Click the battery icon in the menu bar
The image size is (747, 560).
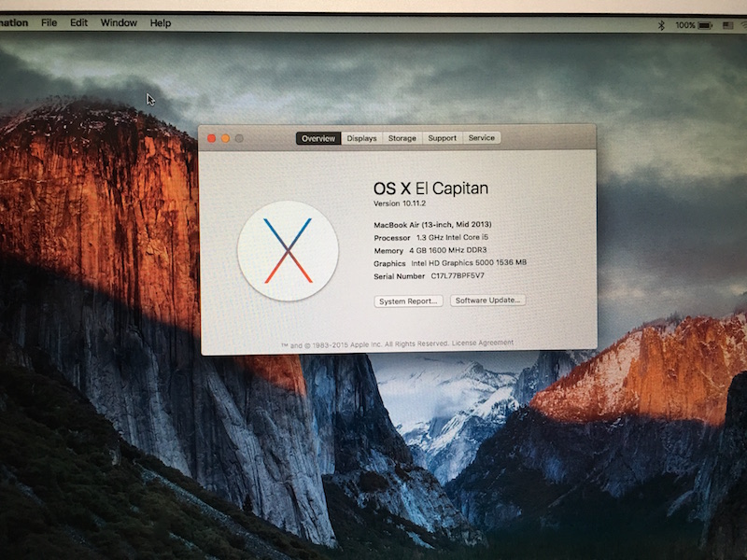(x=705, y=25)
